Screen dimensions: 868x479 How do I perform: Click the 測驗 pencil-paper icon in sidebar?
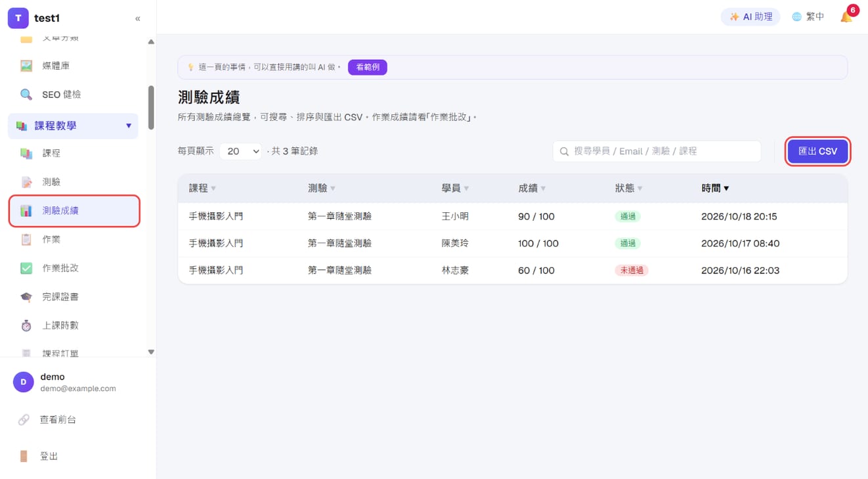tap(26, 182)
